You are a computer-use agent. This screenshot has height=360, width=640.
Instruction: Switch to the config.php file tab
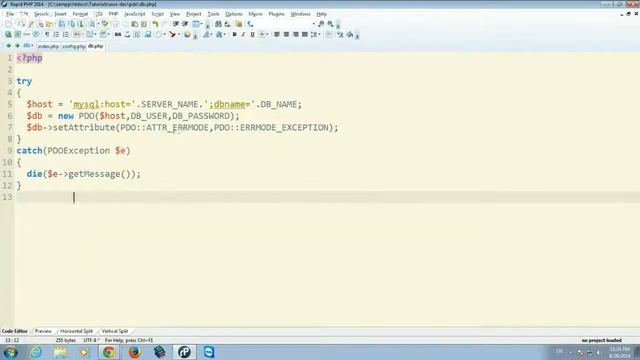74,47
